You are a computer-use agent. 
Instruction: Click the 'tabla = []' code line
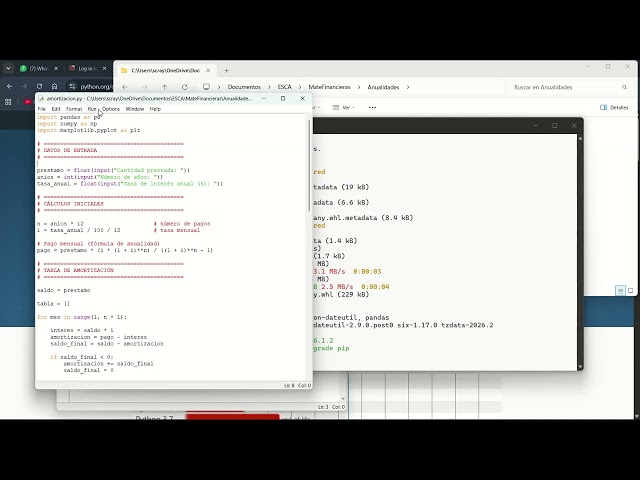(53, 304)
